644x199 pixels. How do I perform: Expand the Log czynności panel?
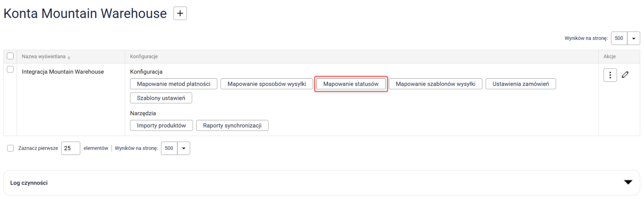click(628, 183)
